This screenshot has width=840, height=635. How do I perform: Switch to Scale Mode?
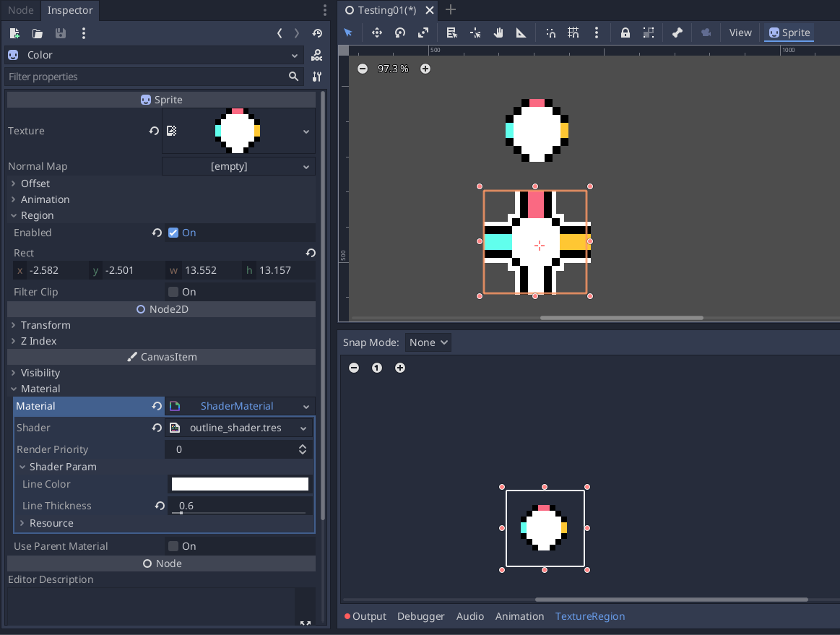coord(423,32)
